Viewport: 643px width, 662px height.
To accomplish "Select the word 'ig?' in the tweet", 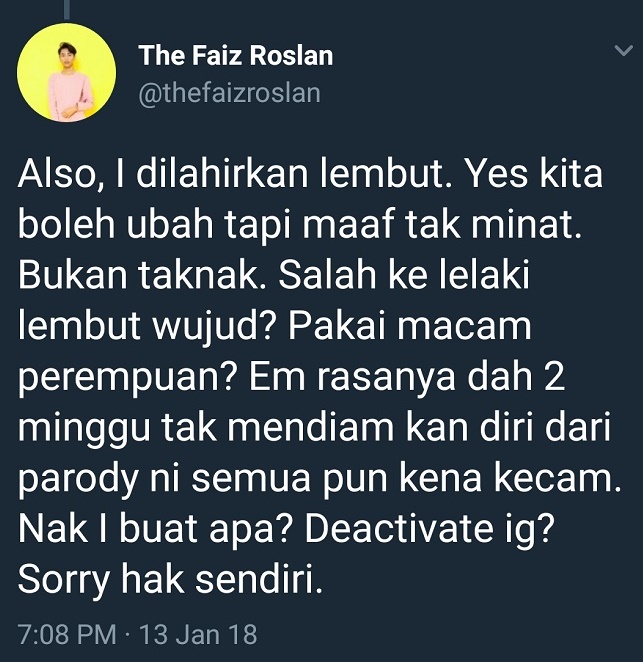I will 527,530.
